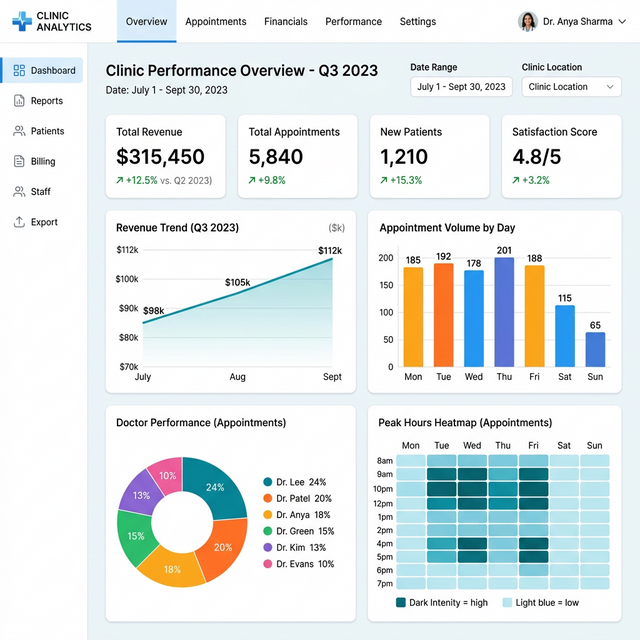
Task: Click the Clinic Analytics cross logo
Action: 22,21
